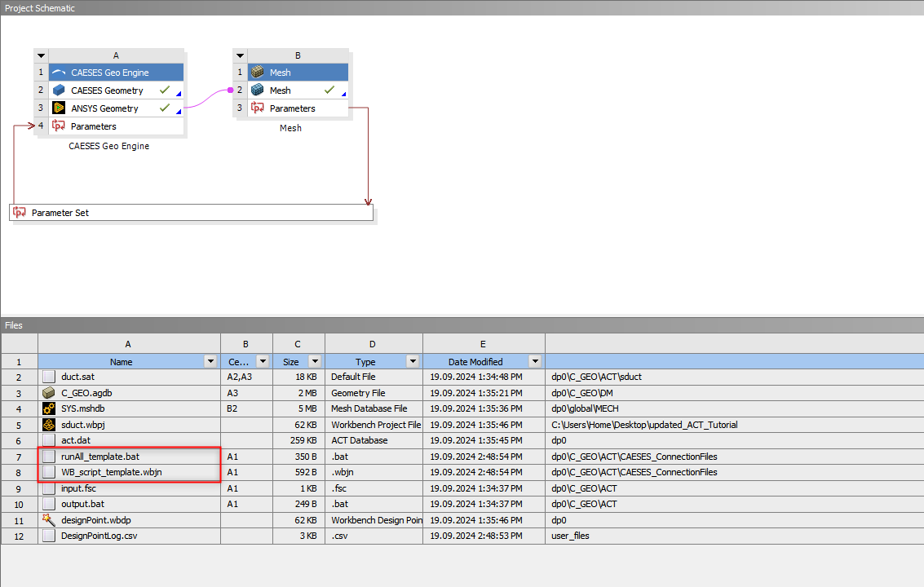Select Parameters cell in system B
The image size is (924, 587).
[298, 108]
